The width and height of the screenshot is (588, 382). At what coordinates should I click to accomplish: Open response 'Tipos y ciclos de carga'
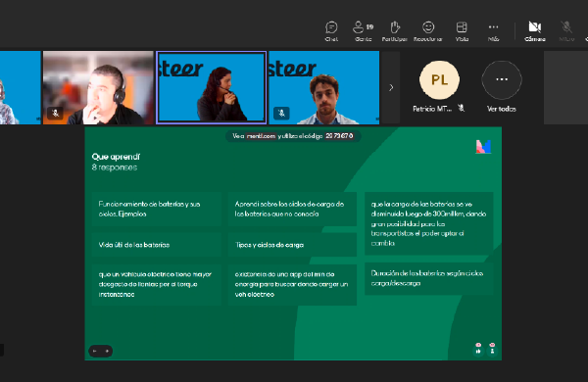(x=292, y=245)
